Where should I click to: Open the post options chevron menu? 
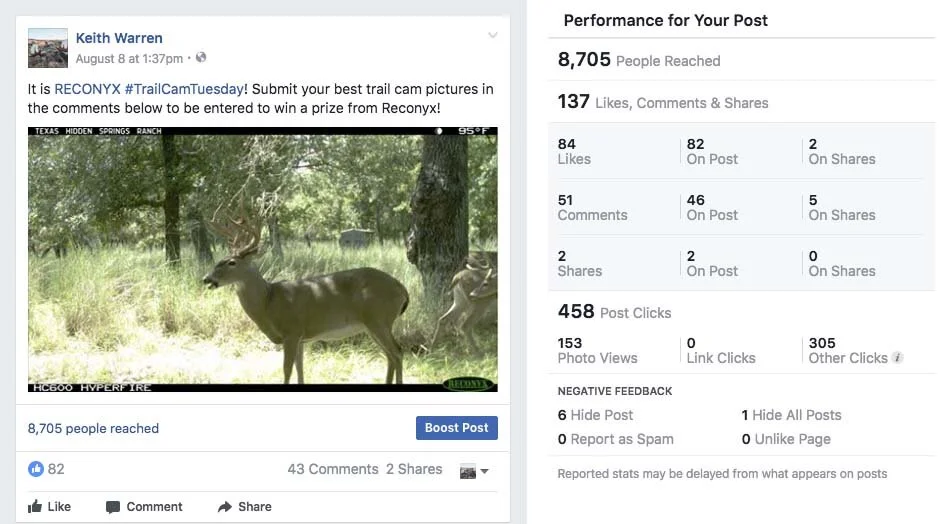(x=492, y=36)
